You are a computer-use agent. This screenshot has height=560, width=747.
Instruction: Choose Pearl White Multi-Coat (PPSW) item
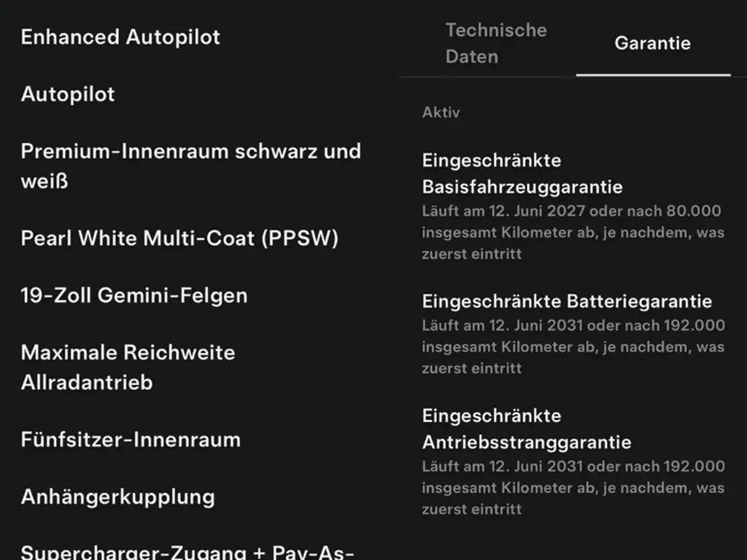click(x=179, y=238)
